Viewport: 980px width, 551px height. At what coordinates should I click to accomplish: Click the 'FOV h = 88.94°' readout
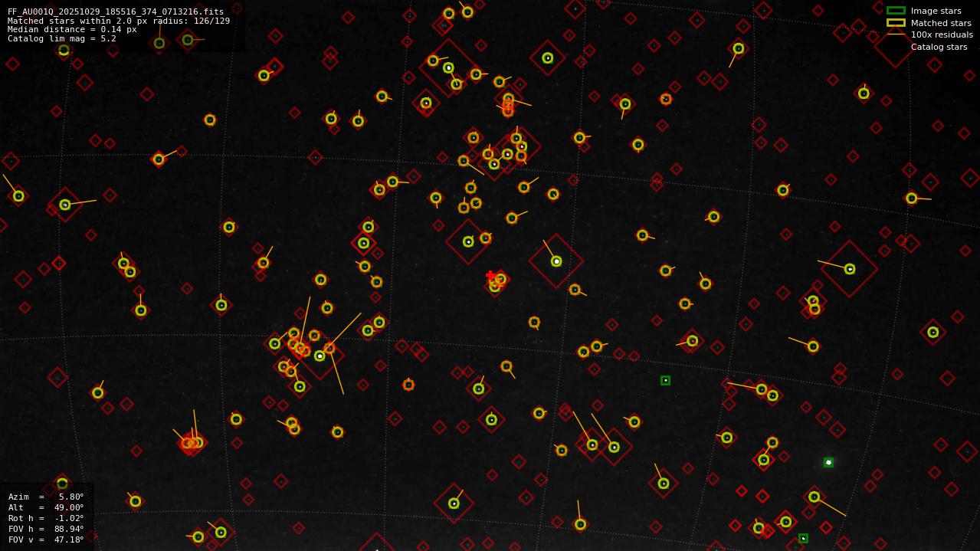tap(46, 529)
